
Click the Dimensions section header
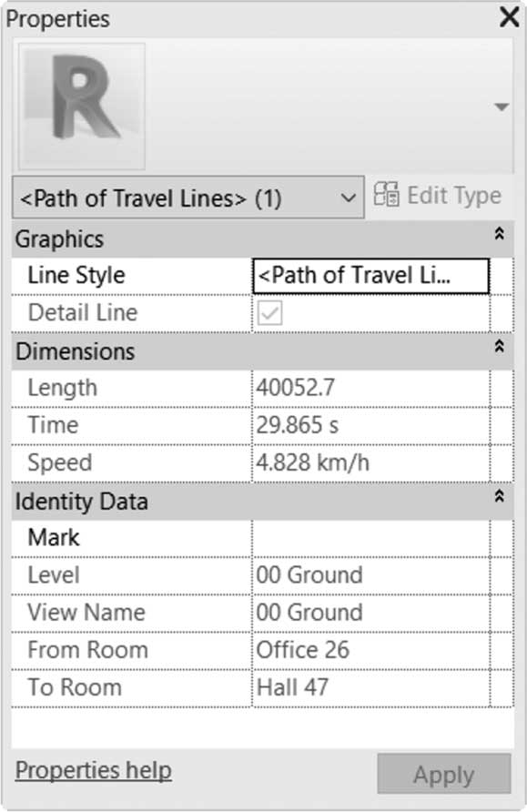click(262, 351)
